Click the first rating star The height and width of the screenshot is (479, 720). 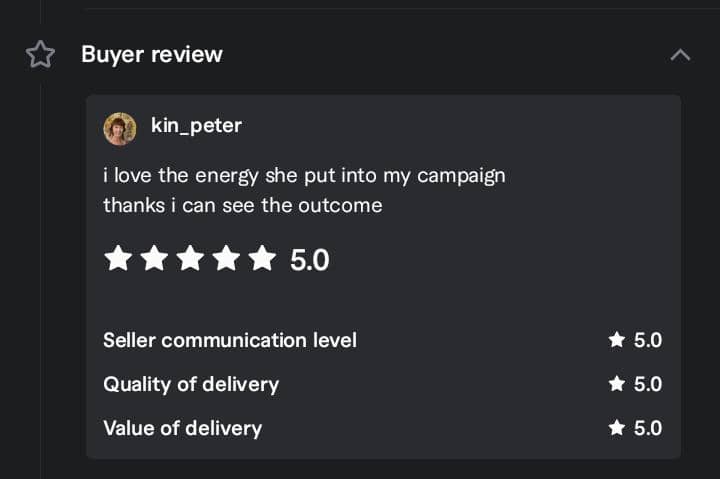118,259
